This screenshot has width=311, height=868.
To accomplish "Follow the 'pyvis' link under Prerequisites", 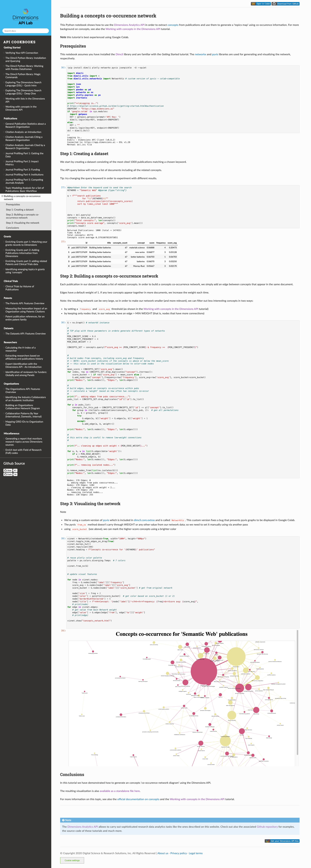I will point(215,54).
